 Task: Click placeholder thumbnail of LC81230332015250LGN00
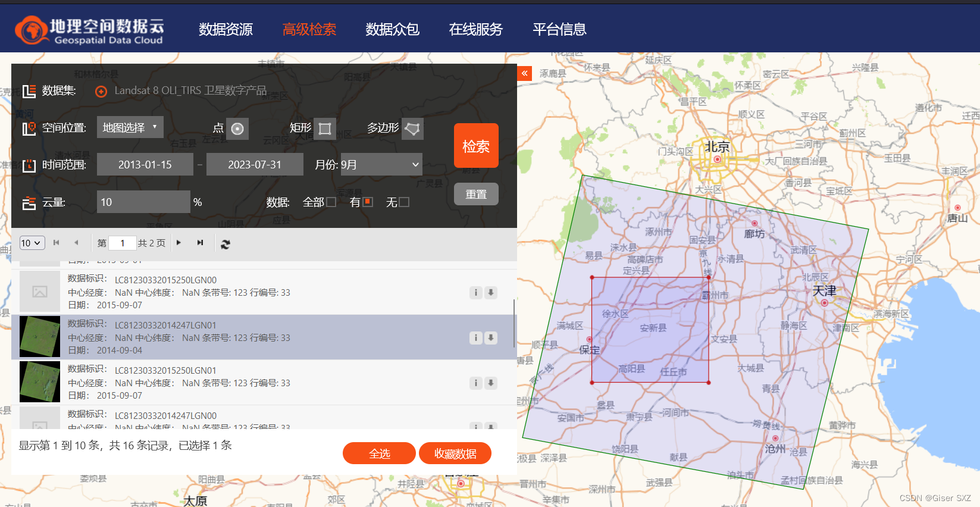40,292
